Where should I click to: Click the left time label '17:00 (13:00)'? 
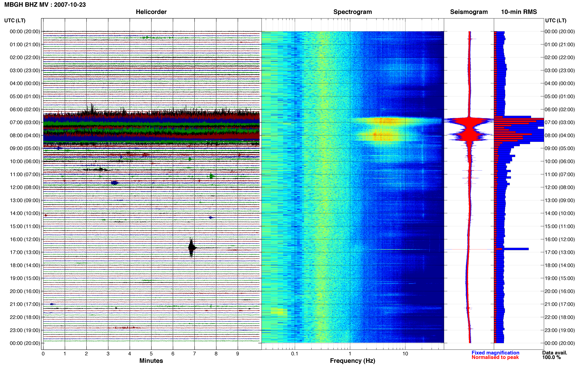point(25,252)
